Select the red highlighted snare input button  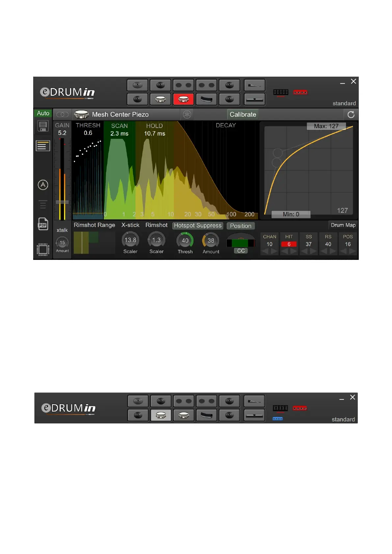click(x=183, y=99)
